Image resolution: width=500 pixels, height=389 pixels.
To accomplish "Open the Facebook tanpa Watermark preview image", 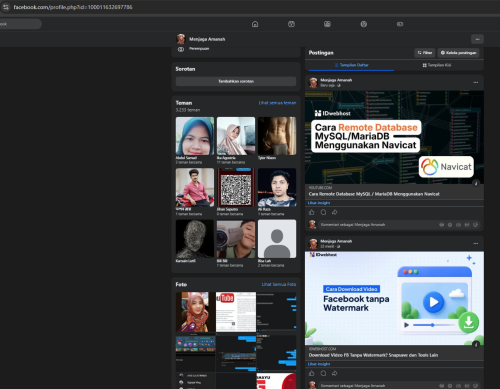I will coord(394,298).
